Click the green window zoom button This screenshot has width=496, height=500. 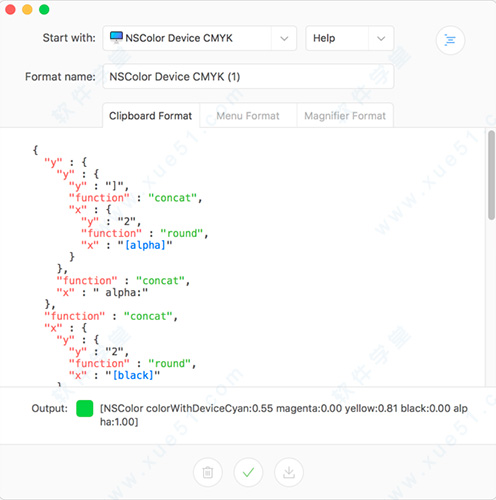[44, 9]
